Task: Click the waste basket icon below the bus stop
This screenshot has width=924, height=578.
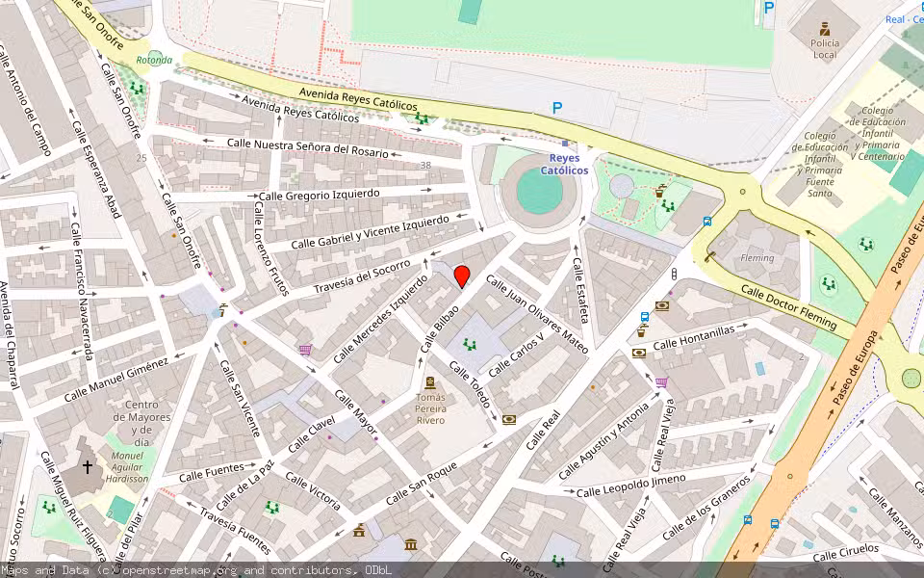Action: pos(641,333)
